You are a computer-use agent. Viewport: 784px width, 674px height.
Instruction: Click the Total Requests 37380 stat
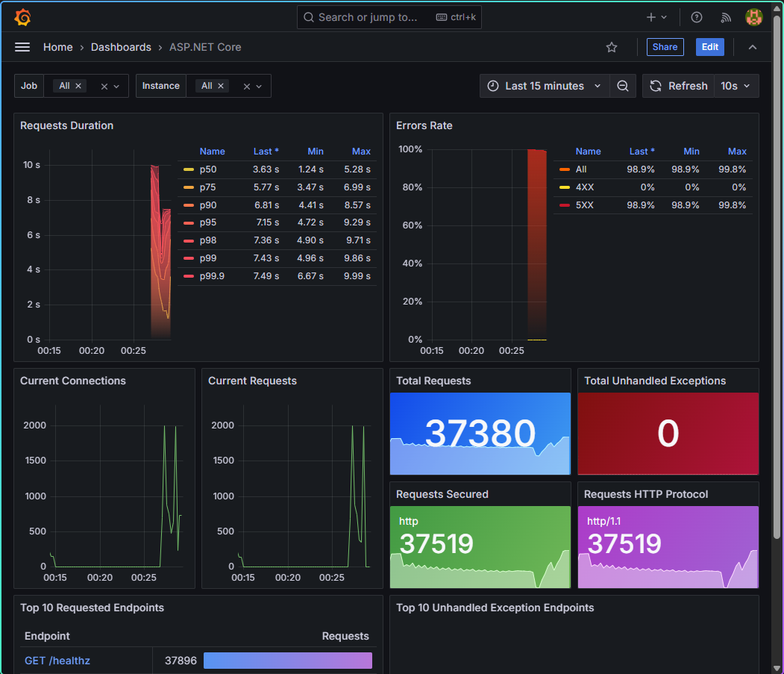pos(480,434)
